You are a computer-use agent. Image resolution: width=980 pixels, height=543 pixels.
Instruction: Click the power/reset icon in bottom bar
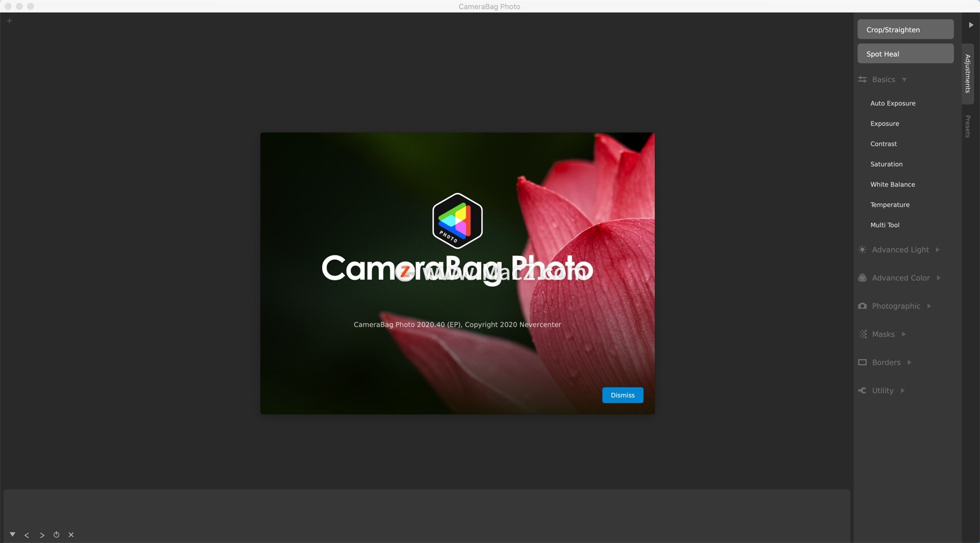pyautogui.click(x=56, y=535)
